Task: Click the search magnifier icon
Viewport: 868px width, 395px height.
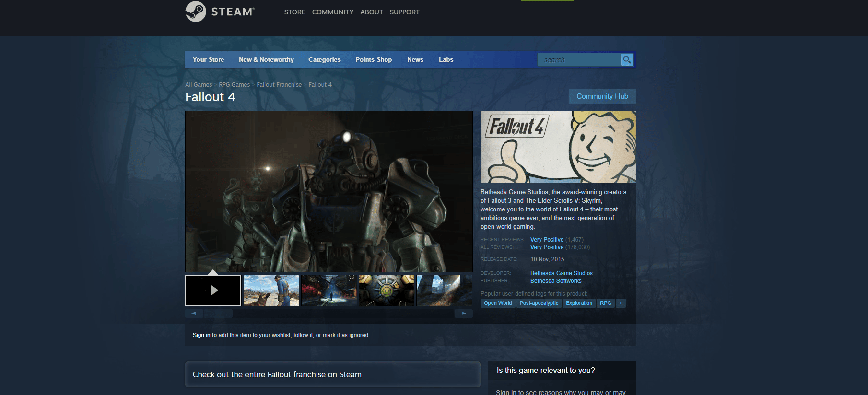Action: pyautogui.click(x=627, y=60)
